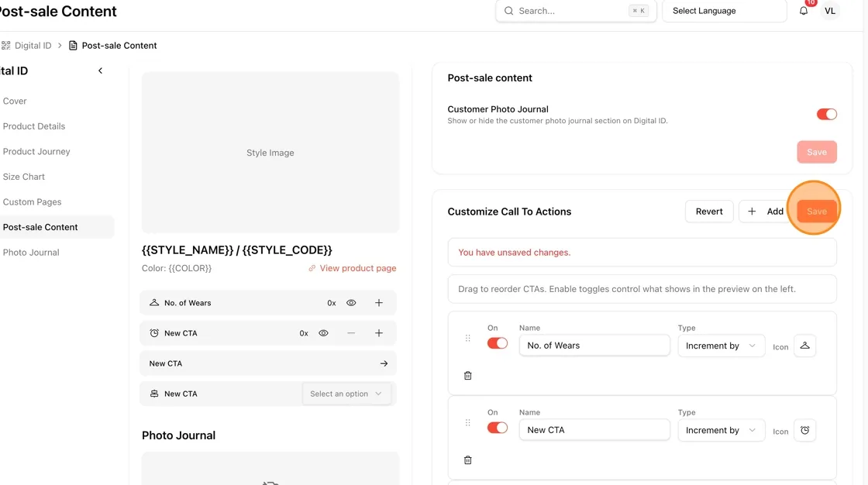Collapse the Digital ID sidebar
The width and height of the screenshot is (868, 485).
pyautogui.click(x=100, y=71)
